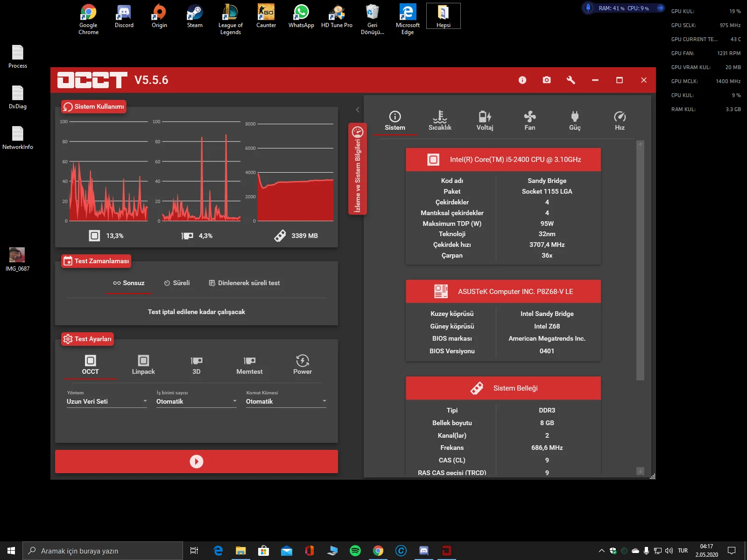Click the İzleme ve Sistem Bilgileri side tab
This screenshot has width=747, height=560.
pos(358,169)
